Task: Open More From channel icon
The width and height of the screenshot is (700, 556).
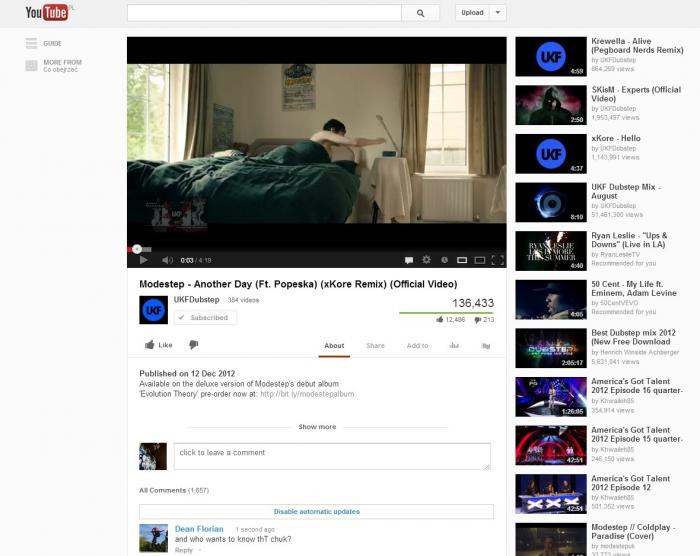Action: coord(31,66)
